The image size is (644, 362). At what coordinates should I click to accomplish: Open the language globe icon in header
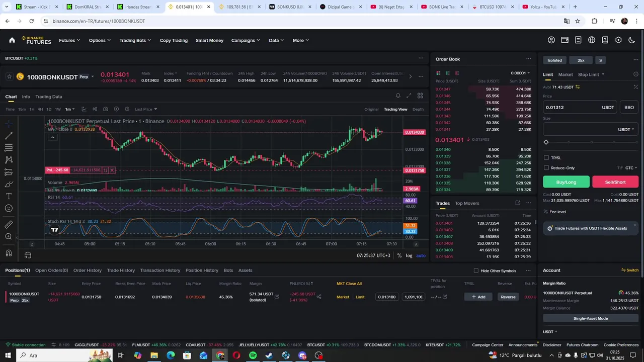592,40
